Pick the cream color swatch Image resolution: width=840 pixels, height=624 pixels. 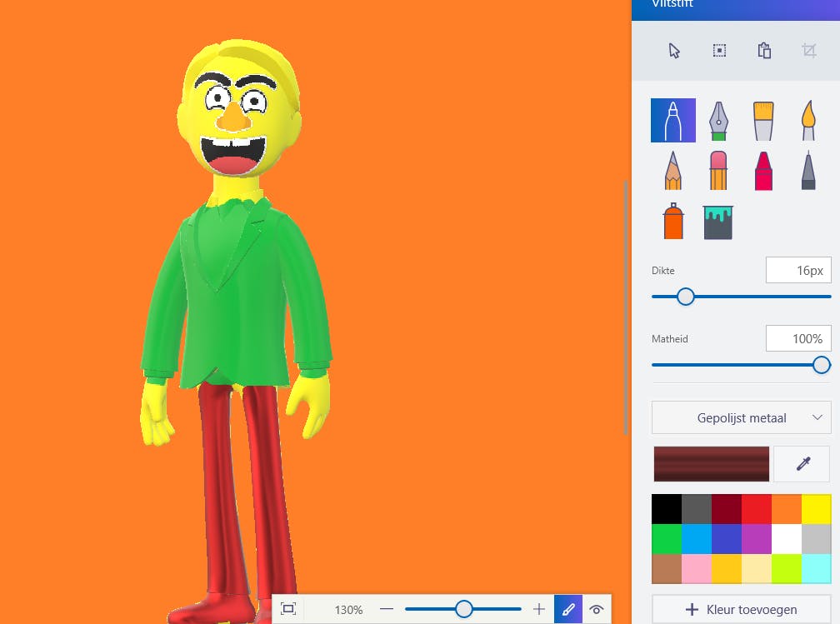click(757, 569)
